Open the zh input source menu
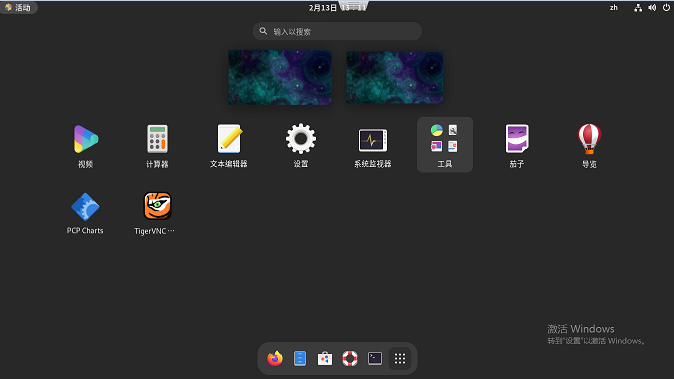 click(613, 8)
